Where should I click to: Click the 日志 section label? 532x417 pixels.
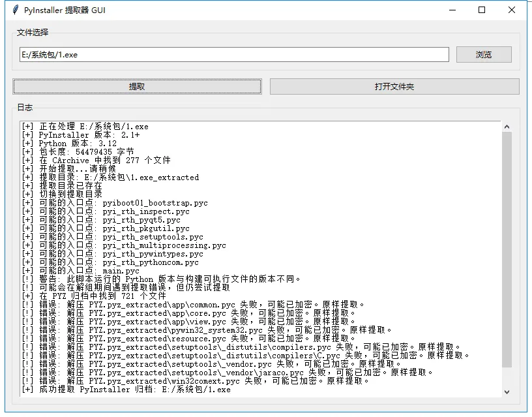[25, 108]
